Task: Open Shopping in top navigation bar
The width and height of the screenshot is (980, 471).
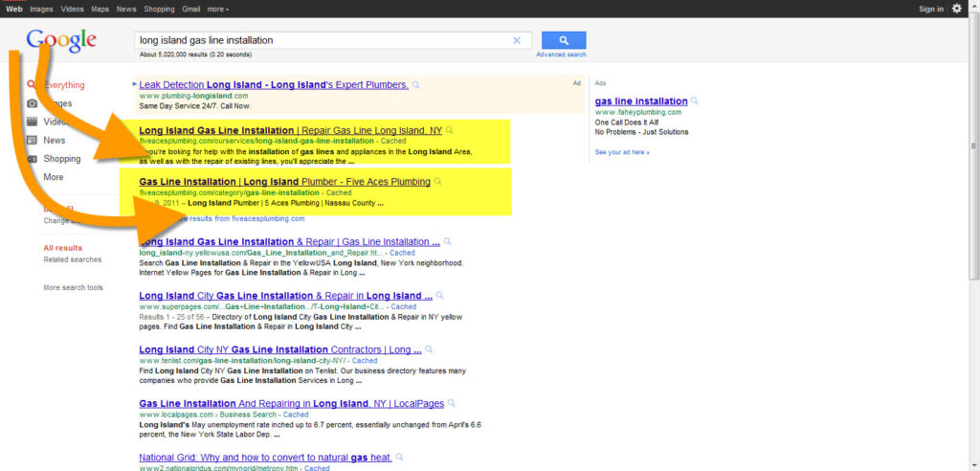Action: (x=160, y=10)
